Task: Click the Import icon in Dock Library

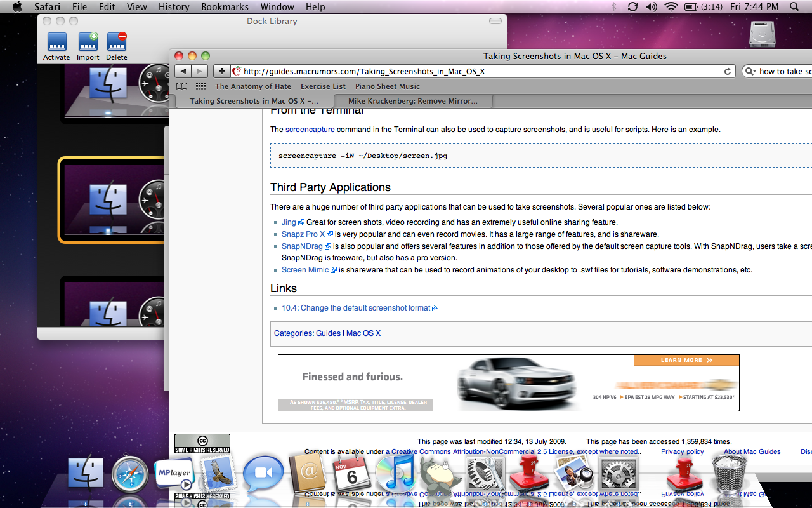Action: click(x=88, y=42)
